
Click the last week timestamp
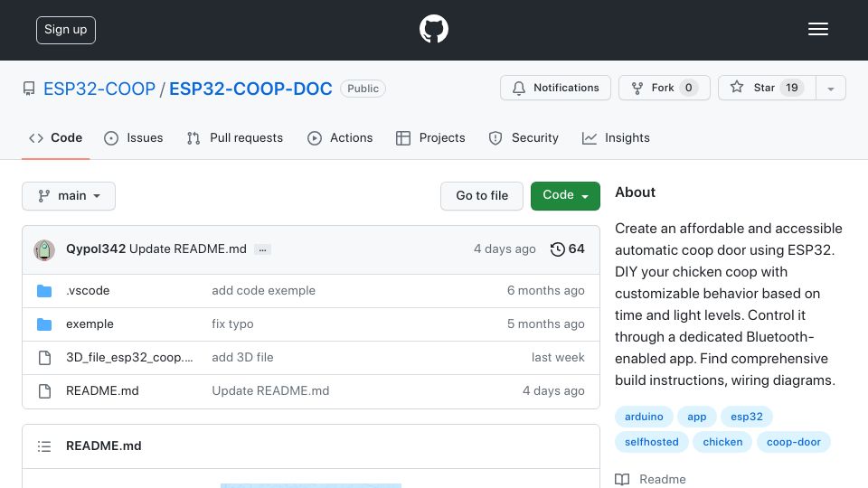(x=558, y=358)
